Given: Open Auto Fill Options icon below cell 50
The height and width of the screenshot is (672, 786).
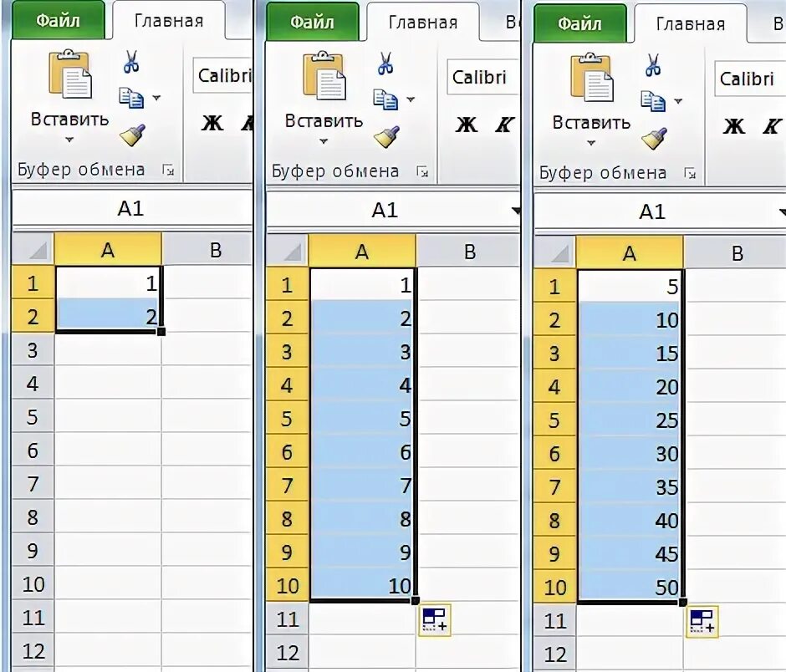Looking at the screenshot, I should (x=702, y=622).
